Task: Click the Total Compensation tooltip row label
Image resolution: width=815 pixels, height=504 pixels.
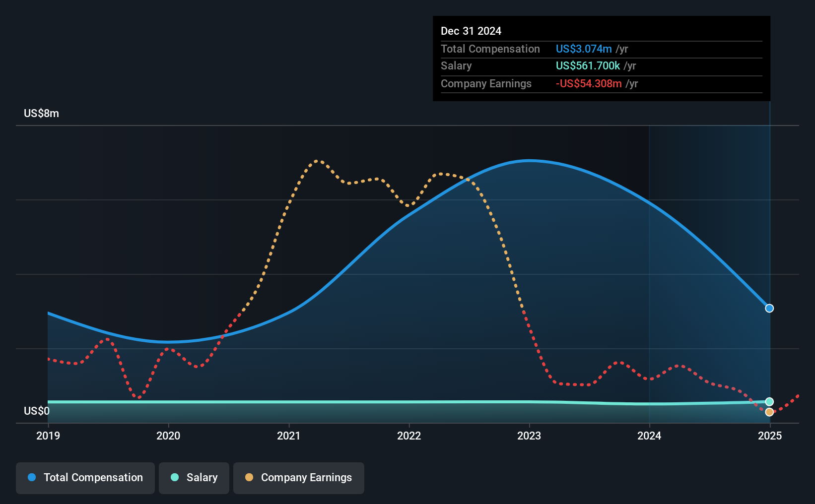Action: point(490,49)
